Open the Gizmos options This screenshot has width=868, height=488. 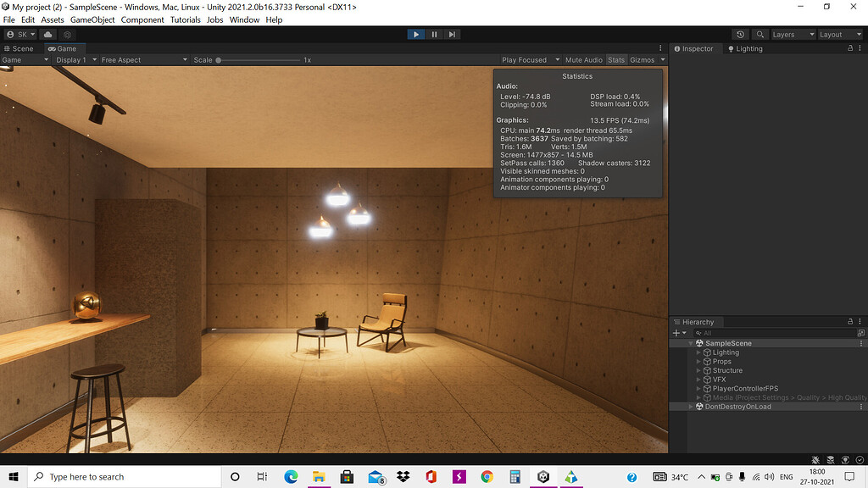click(x=645, y=60)
